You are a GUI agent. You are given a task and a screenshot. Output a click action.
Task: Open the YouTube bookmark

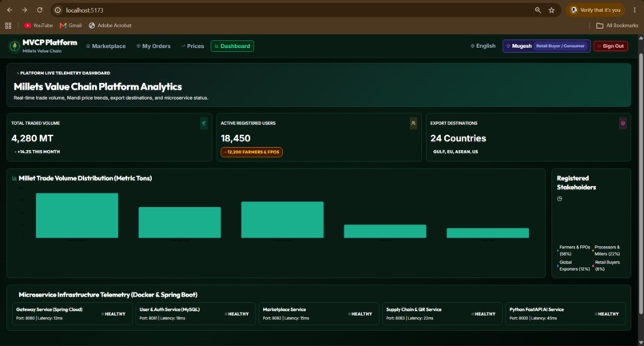[x=38, y=26]
